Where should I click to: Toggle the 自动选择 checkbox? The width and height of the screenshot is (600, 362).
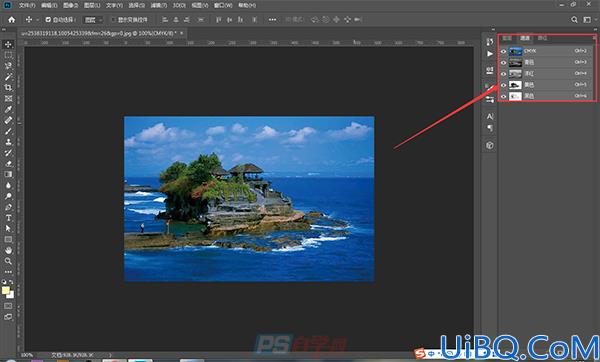click(x=48, y=20)
